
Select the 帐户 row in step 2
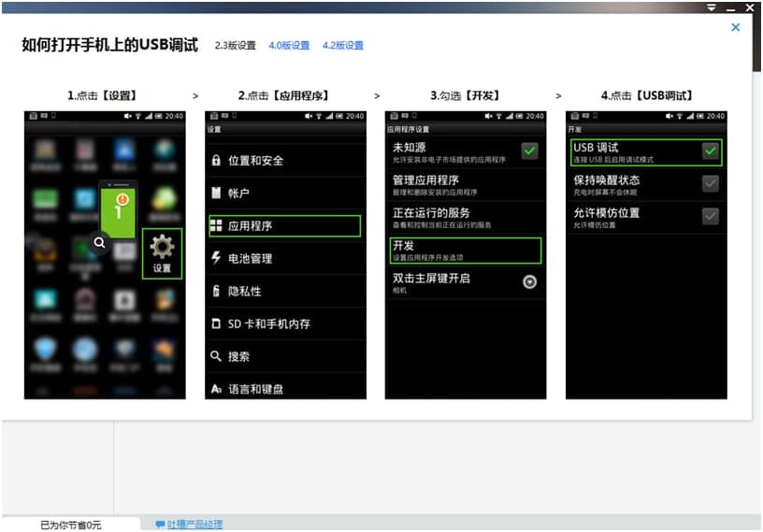point(285,194)
